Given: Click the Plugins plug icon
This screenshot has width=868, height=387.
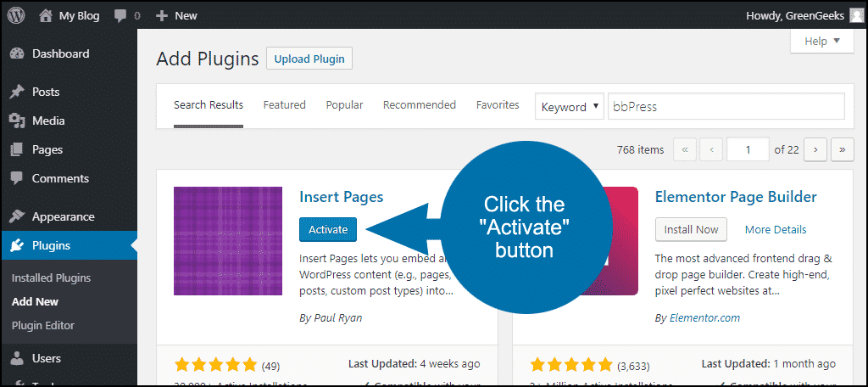Looking at the screenshot, I should tap(17, 245).
